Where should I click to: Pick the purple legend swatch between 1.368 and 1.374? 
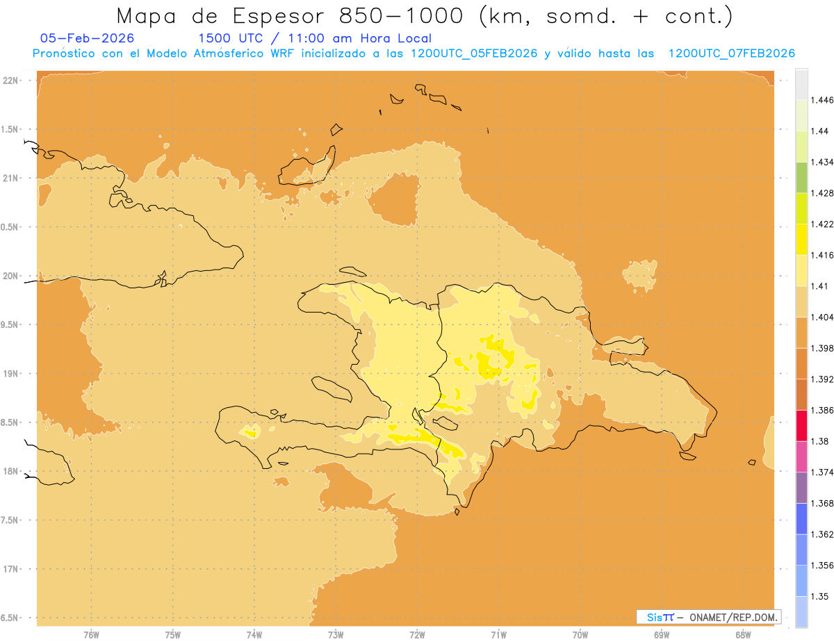pyautogui.click(x=801, y=488)
